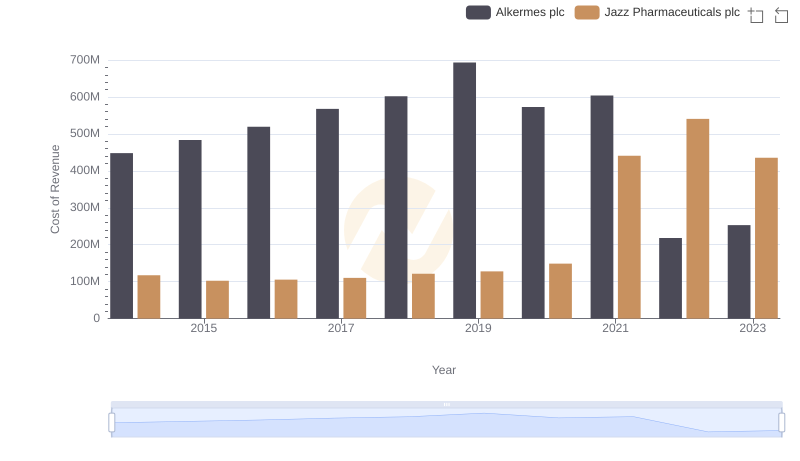Click the Alkermes bar for 2022
Image resolution: width=800 pixels, height=461 pixels.
670,278
